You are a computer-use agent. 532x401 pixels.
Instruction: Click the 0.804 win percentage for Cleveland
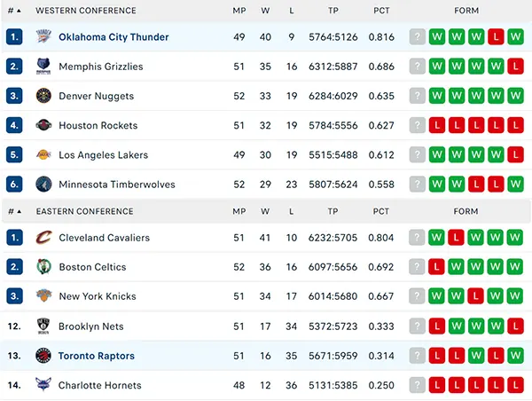pos(381,238)
